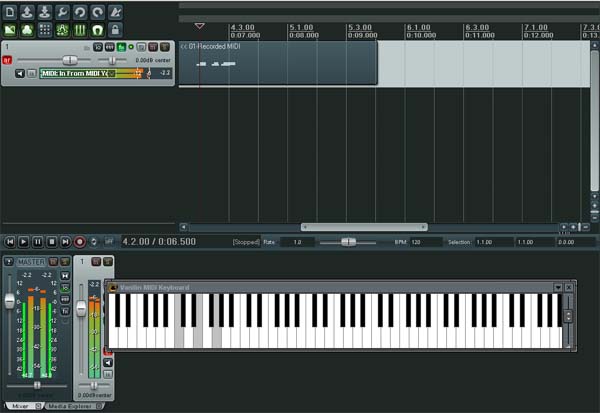The height and width of the screenshot is (413, 600).
Task: Toggle the metronome icon
Action: (x=115, y=12)
